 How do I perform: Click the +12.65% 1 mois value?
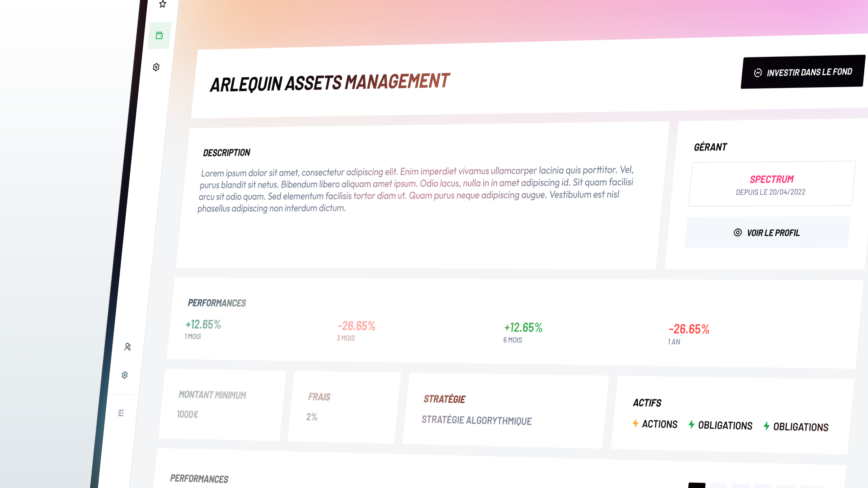203,324
